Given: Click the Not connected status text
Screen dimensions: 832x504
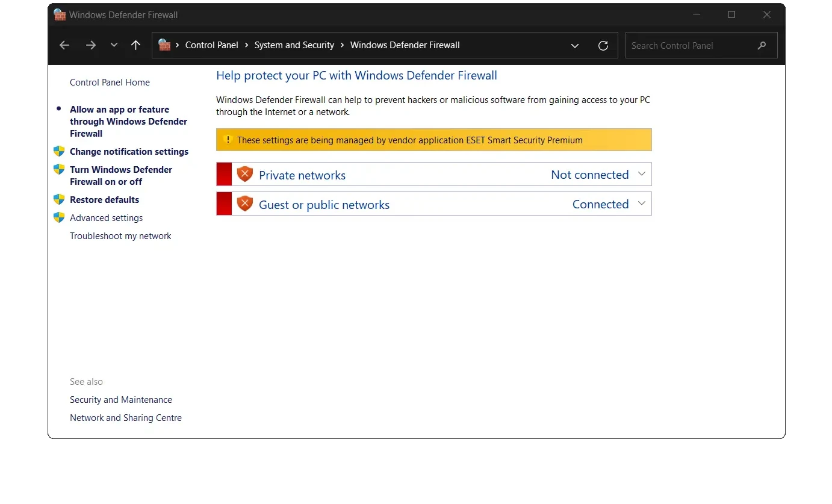Looking at the screenshot, I should (590, 175).
